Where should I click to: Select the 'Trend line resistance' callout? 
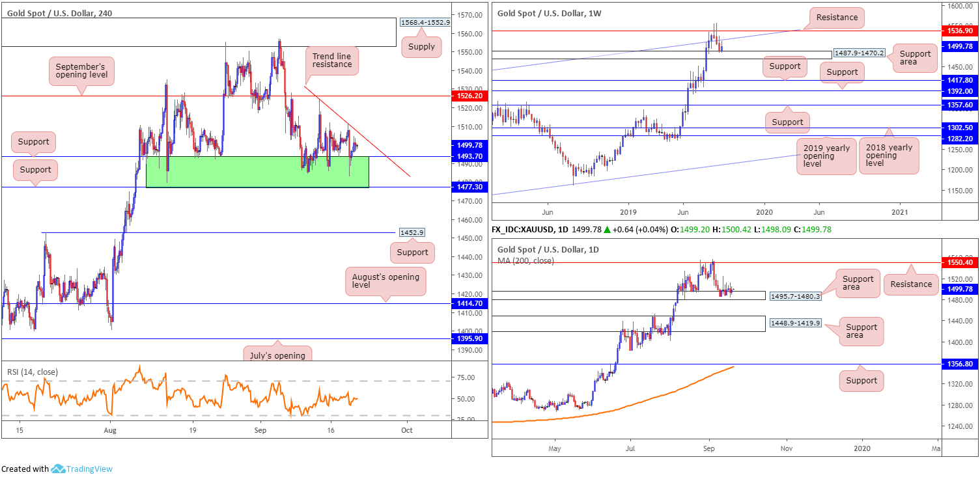[x=331, y=60]
